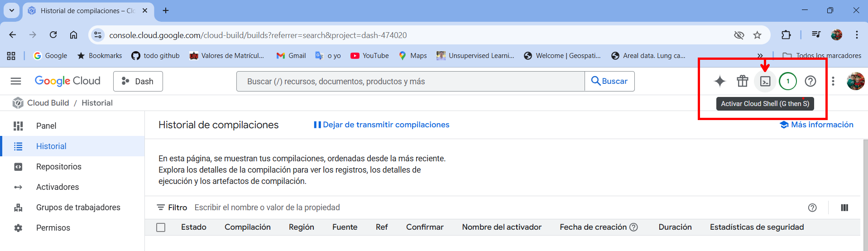The height and width of the screenshot is (251, 868).
Task: Open site information icon in address bar
Action: (98, 35)
